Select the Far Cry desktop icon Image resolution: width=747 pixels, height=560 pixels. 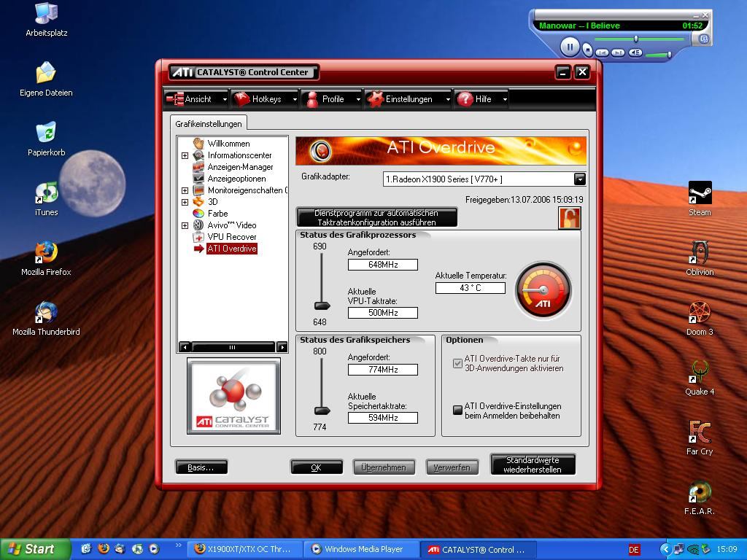(700, 437)
